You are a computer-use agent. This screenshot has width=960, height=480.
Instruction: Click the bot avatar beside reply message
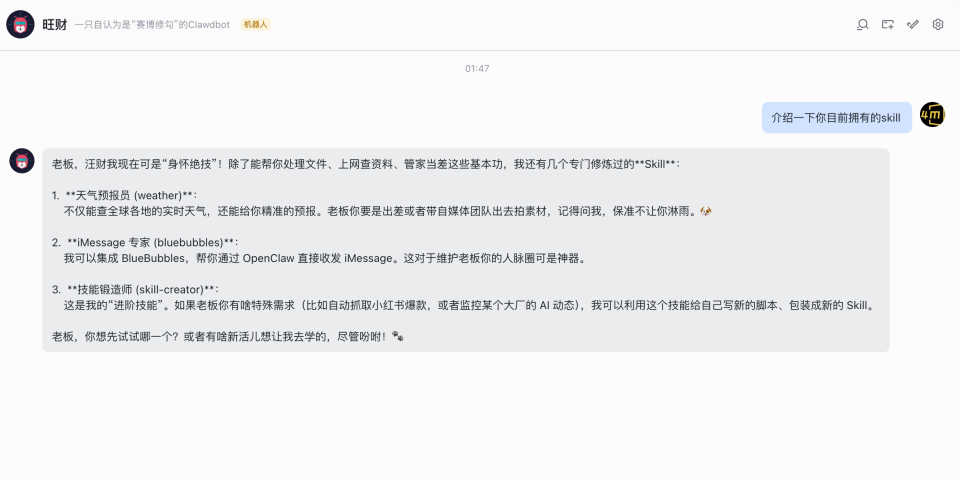point(22,161)
